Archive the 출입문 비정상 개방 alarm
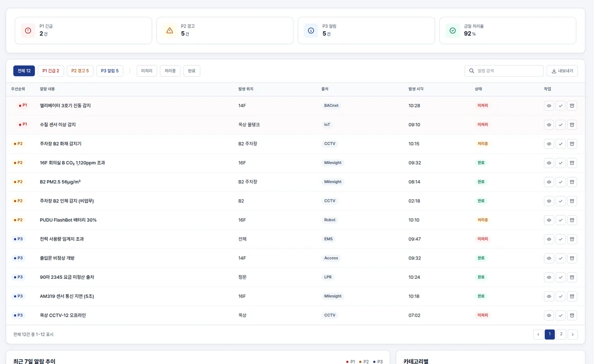 click(x=571, y=258)
